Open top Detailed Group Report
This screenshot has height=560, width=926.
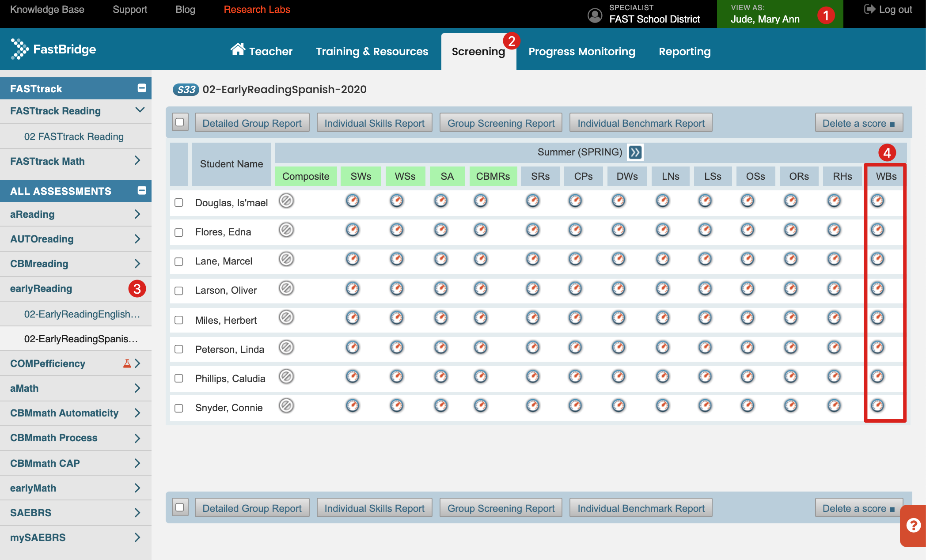click(252, 123)
